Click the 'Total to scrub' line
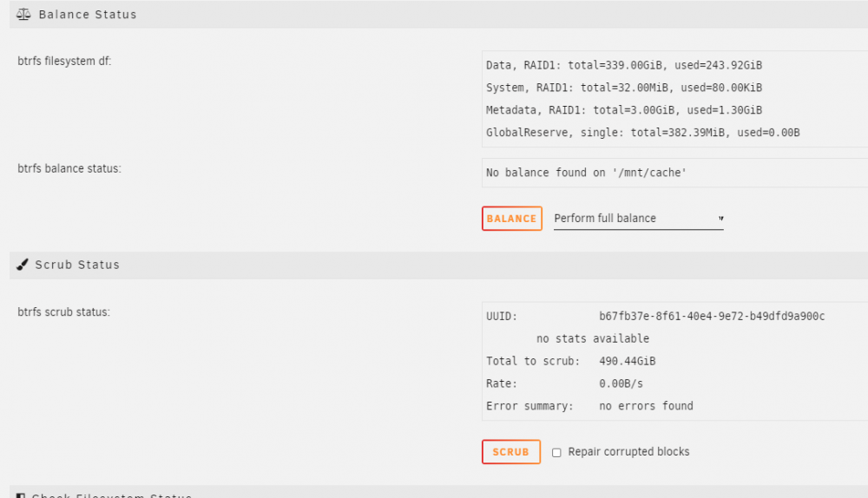Image resolution: width=868 pixels, height=498 pixels. pyautogui.click(x=571, y=361)
